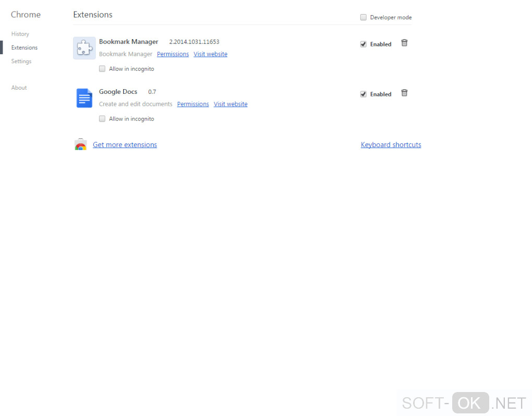Open the Get more extensions link
Image resolution: width=532 pixels, height=416 pixels.
point(125,145)
